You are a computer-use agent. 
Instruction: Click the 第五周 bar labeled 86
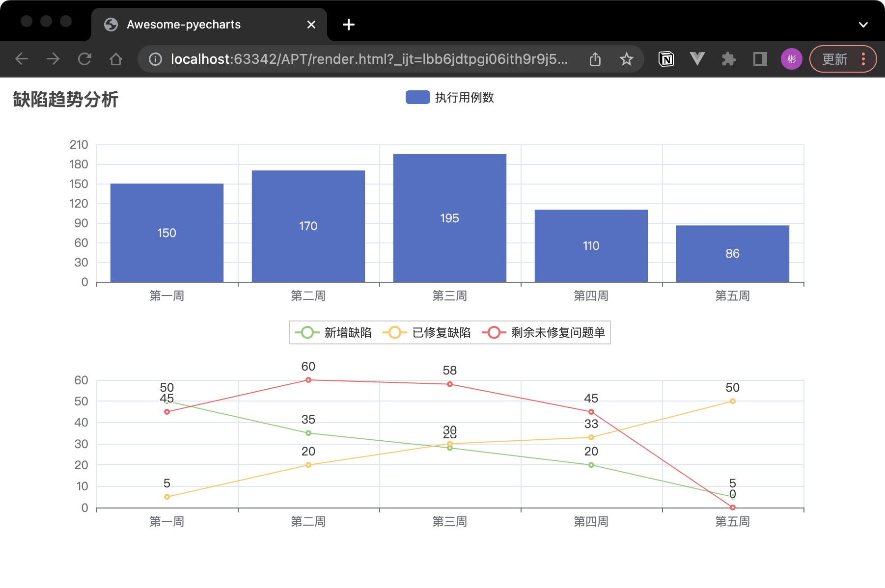tap(733, 253)
